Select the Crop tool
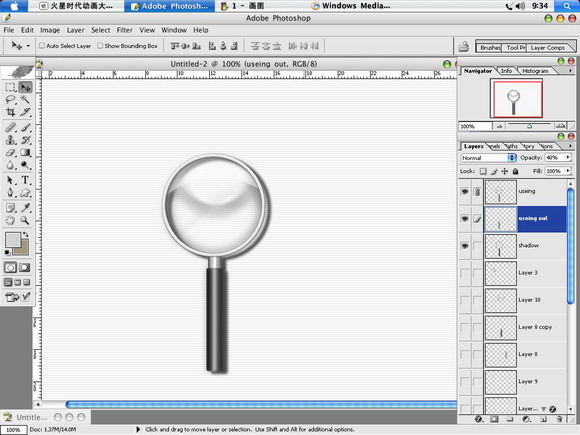Image resolution: width=580 pixels, height=435 pixels. [x=10, y=112]
